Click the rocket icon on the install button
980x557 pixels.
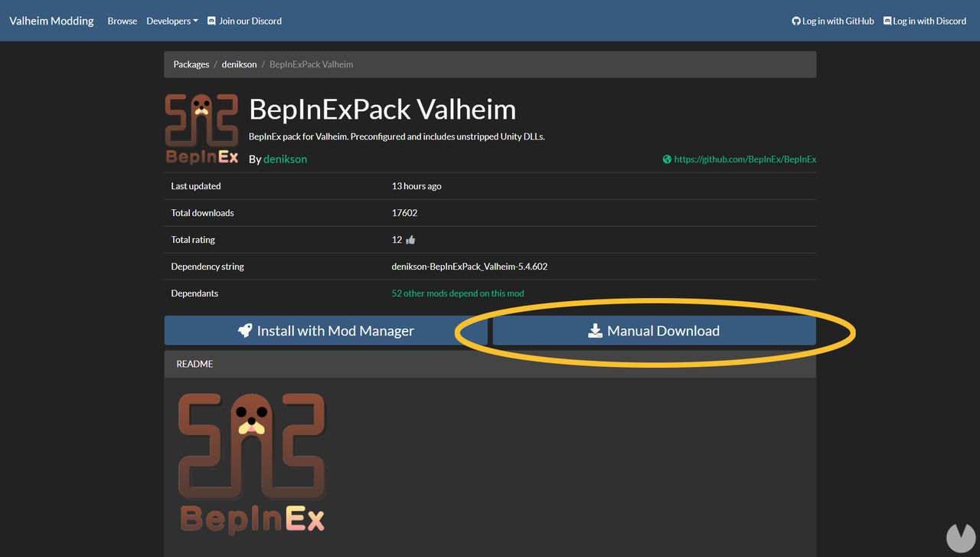(x=245, y=330)
